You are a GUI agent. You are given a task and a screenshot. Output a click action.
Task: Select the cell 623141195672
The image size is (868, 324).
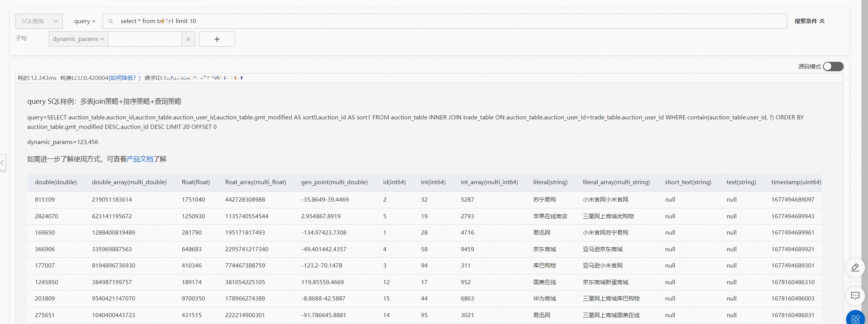click(112, 216)
